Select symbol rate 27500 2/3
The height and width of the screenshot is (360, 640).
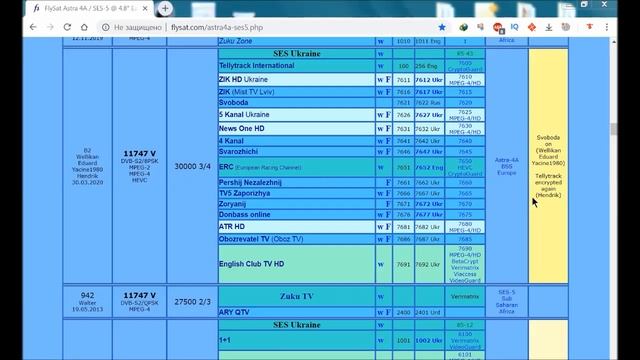(192, 302)
